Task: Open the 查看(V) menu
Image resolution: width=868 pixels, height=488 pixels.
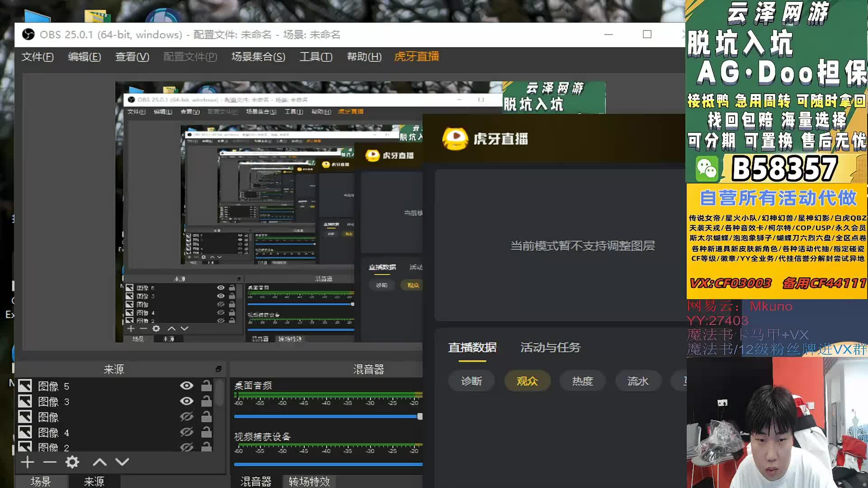Action: click(x=132, y=57)
